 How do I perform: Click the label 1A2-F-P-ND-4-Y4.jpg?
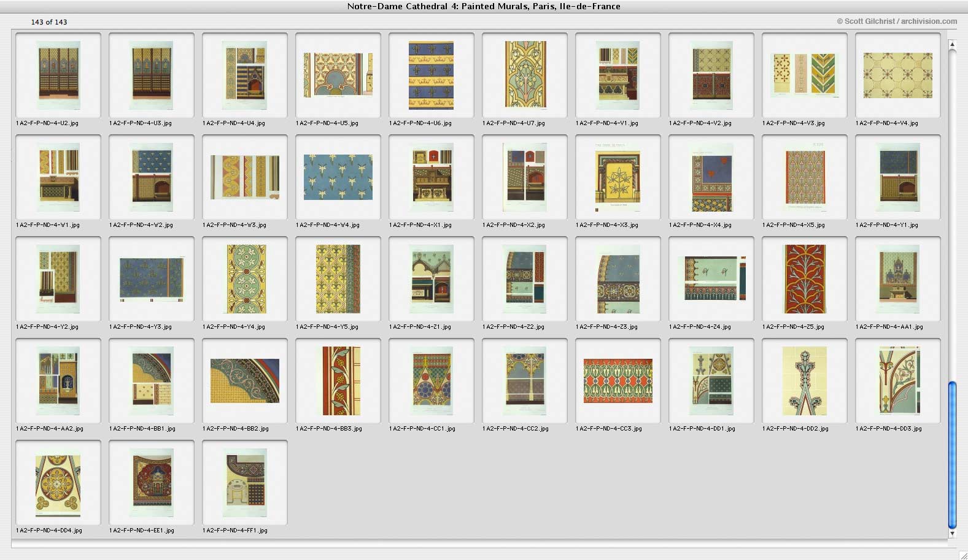pos(234,327)
